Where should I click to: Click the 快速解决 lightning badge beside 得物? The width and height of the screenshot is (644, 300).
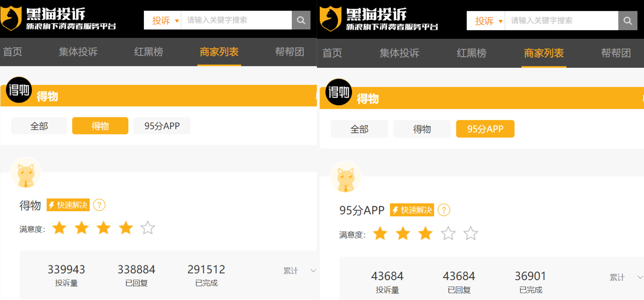(x=68, y=205)
